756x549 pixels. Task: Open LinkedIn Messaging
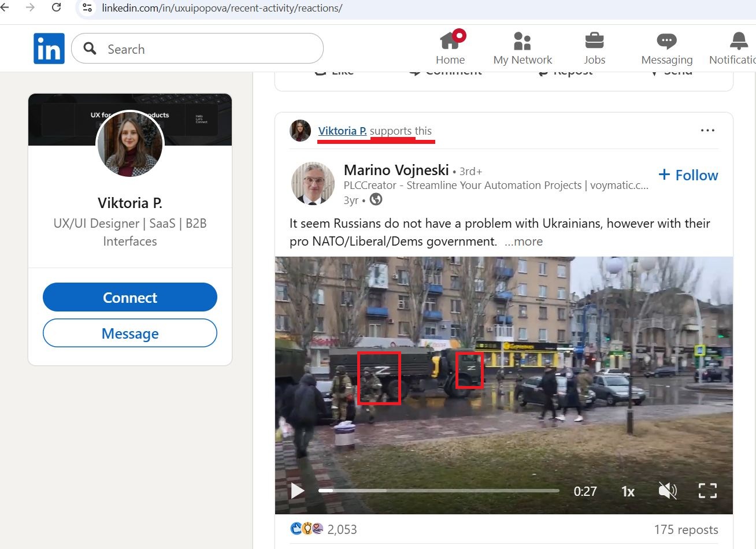666,46
